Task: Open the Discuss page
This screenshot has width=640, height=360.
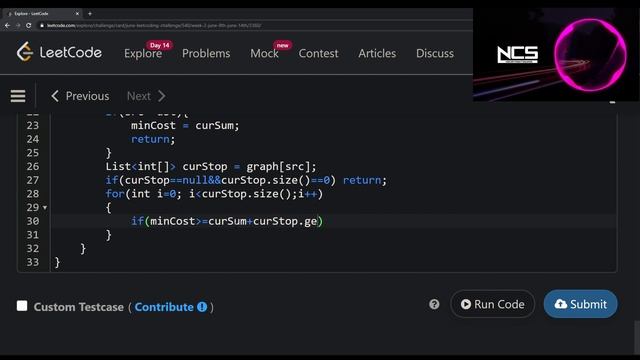Action: (x=435, y=53)
